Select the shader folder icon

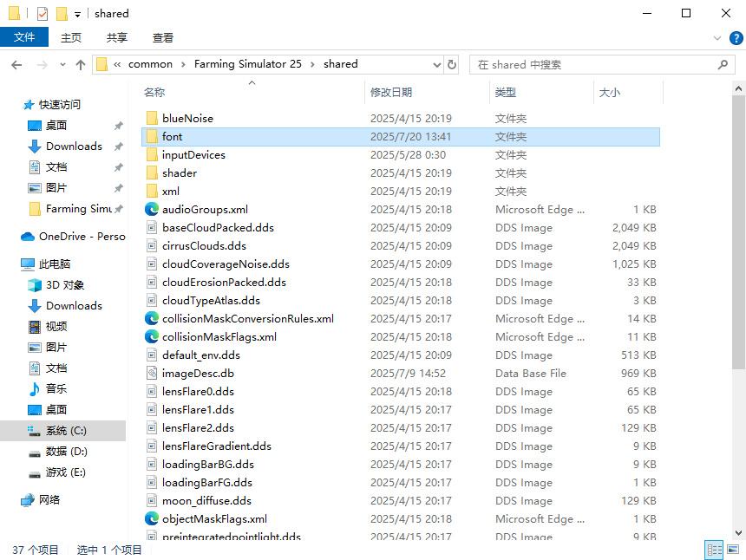point(152,173)
